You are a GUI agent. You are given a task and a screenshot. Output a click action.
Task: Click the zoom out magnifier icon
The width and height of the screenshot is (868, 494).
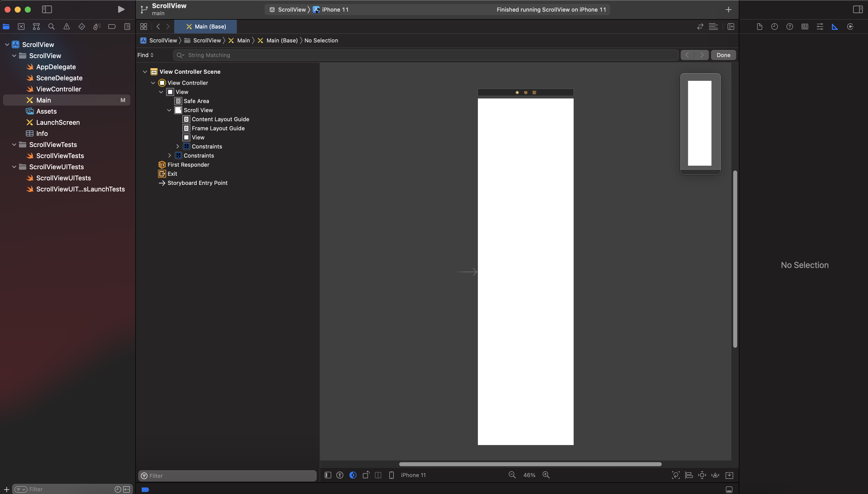512,475
